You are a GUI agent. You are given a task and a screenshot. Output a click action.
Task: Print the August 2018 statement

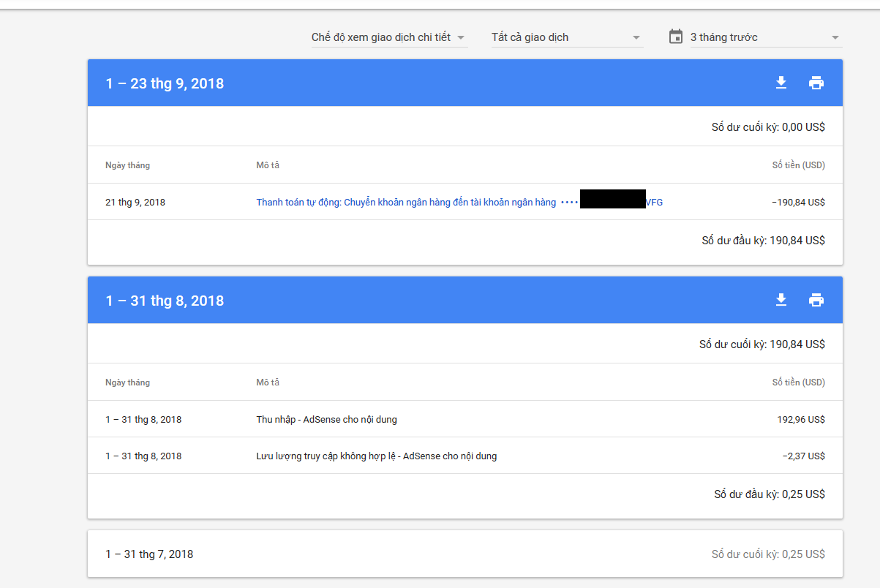816,300
